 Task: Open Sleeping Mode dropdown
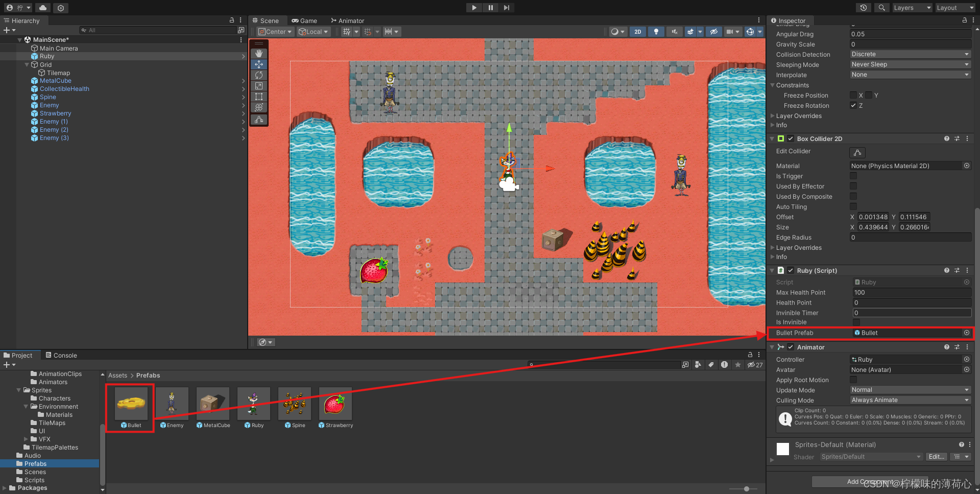910,64
